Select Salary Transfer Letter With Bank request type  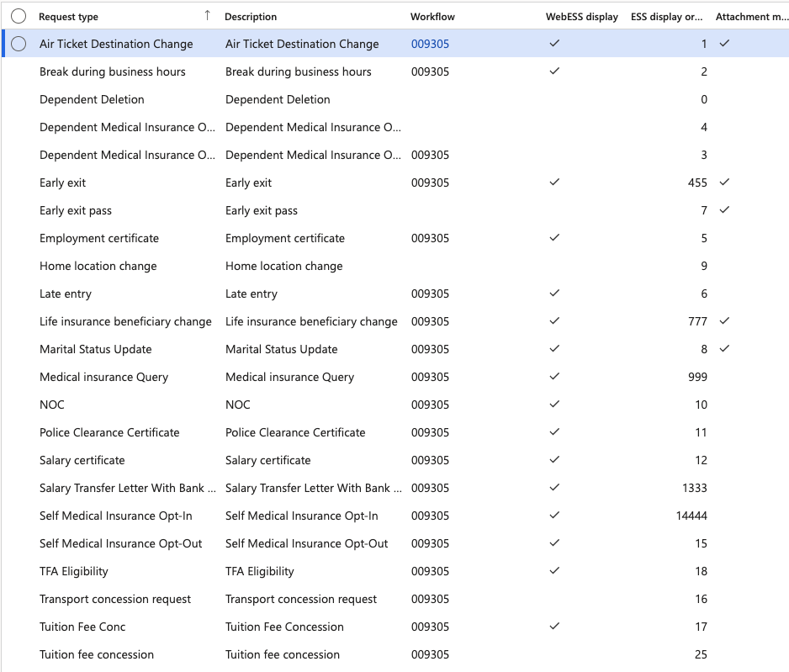[x=127, y=488]
